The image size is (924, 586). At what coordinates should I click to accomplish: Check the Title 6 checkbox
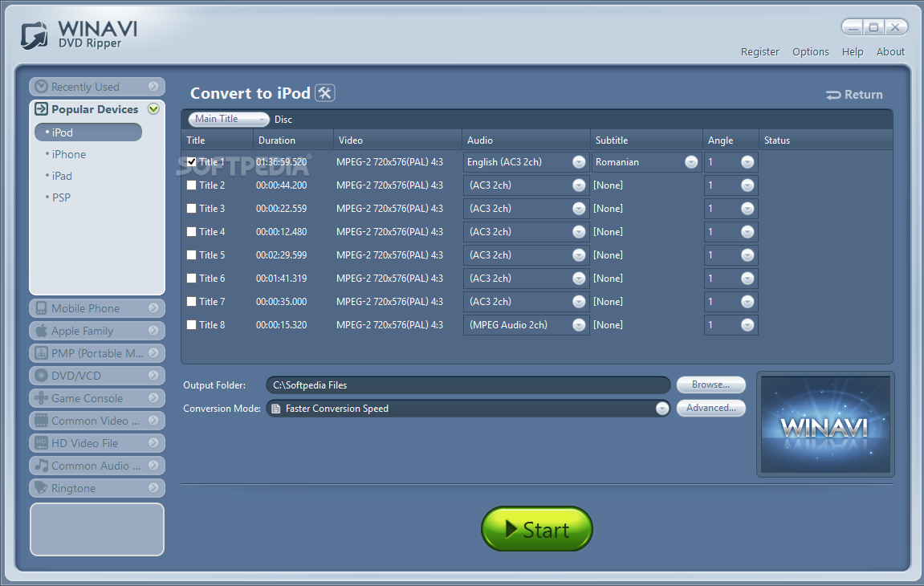192,279
